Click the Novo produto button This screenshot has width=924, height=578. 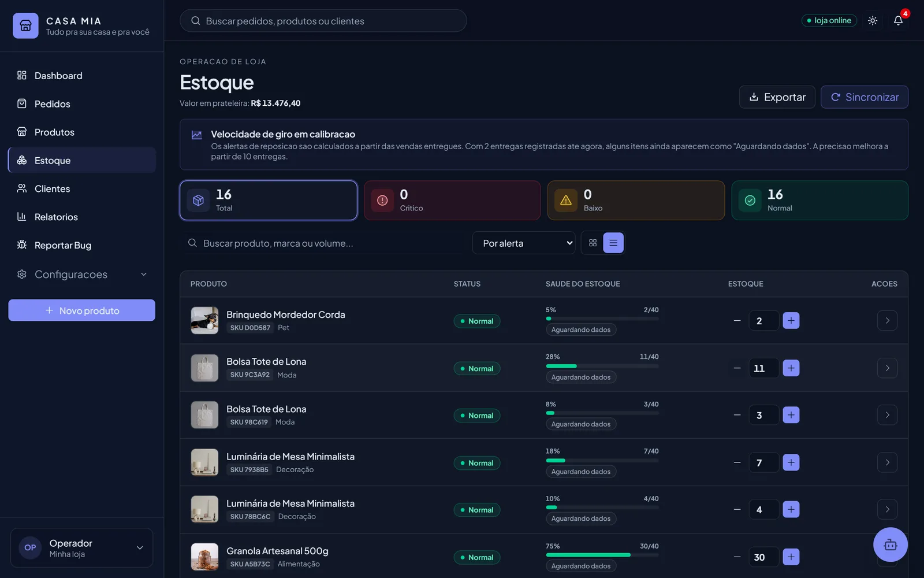(x=82, y=310)
